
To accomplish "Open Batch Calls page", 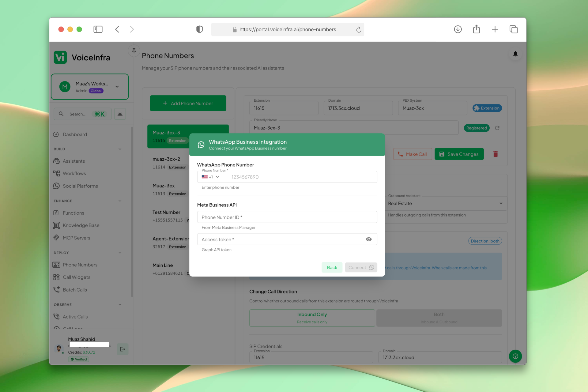I will tap(75, 290).
